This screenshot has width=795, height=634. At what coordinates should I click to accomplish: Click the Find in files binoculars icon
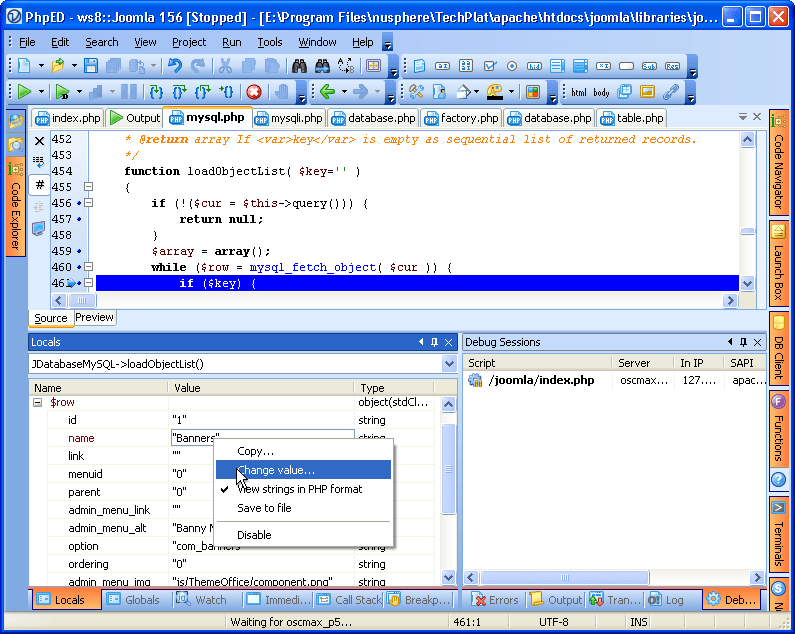[322, 66]
